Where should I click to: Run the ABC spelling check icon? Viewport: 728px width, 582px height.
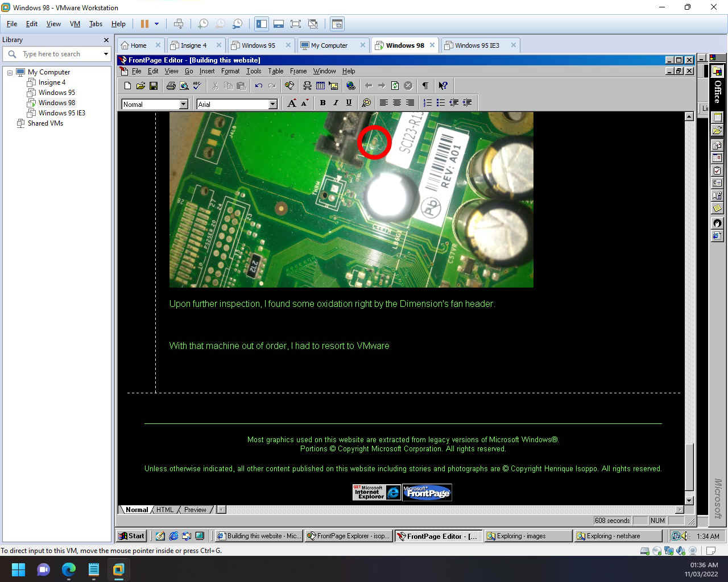[197, 86]
